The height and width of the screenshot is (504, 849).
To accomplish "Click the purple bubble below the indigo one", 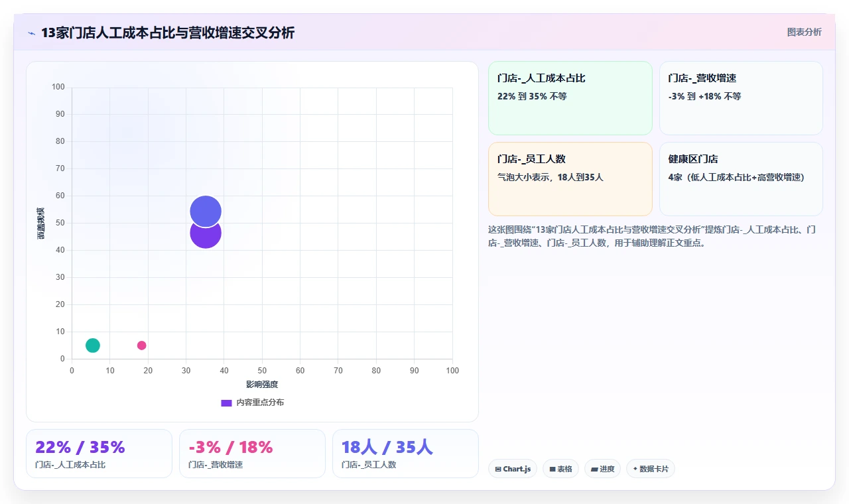I will (206, 237).
